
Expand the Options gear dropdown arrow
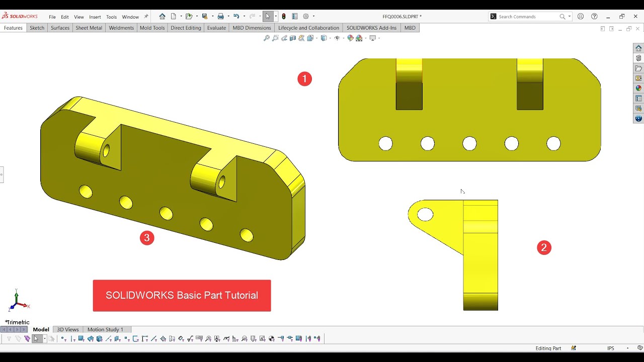(313, 17)
